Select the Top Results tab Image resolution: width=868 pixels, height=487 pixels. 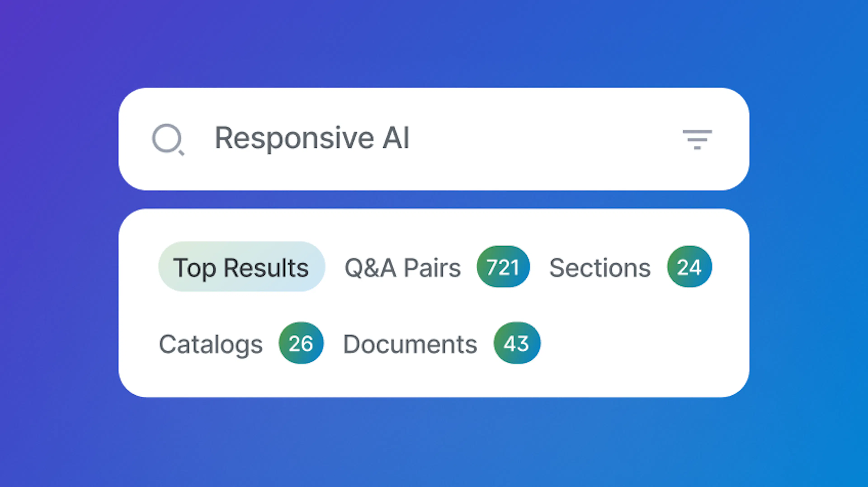(x=241, y=267)
